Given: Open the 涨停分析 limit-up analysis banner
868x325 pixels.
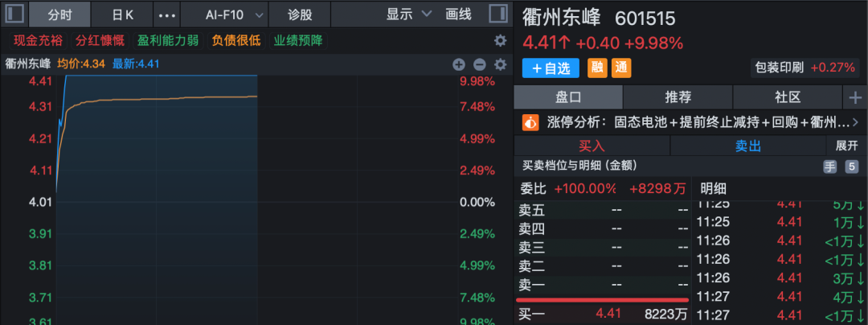Looking at the screenshot, I should (691, 122).
